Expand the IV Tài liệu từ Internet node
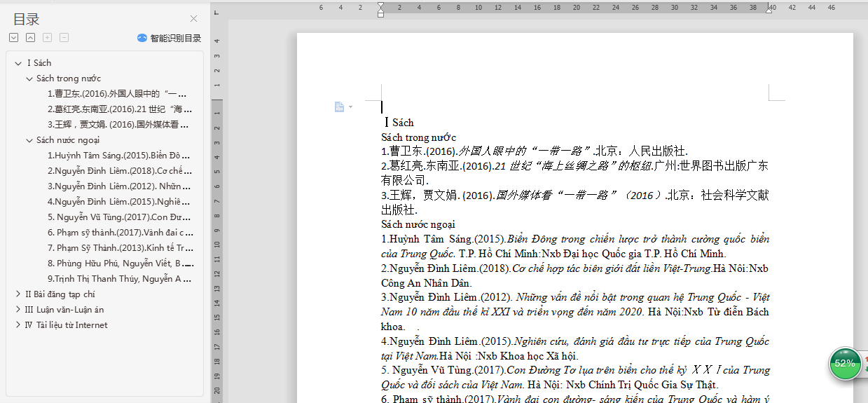This screenshot has width=868, height=403. [18, 325]
